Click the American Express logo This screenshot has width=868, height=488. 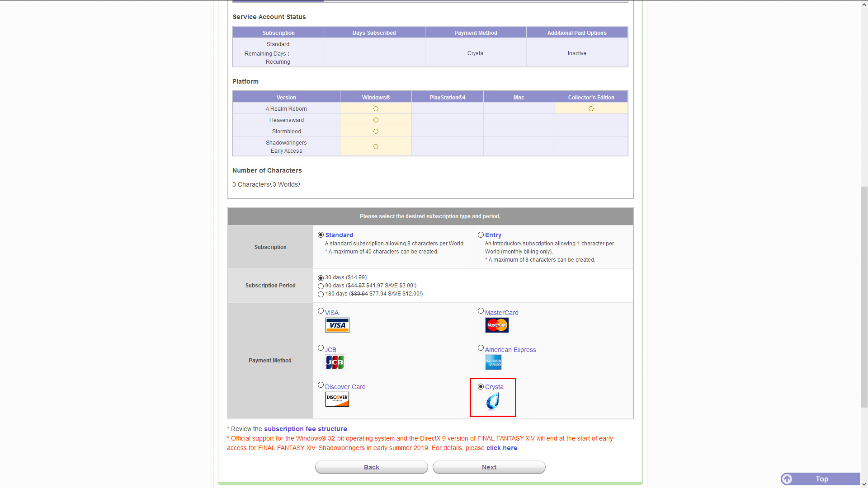pos(493,362)
